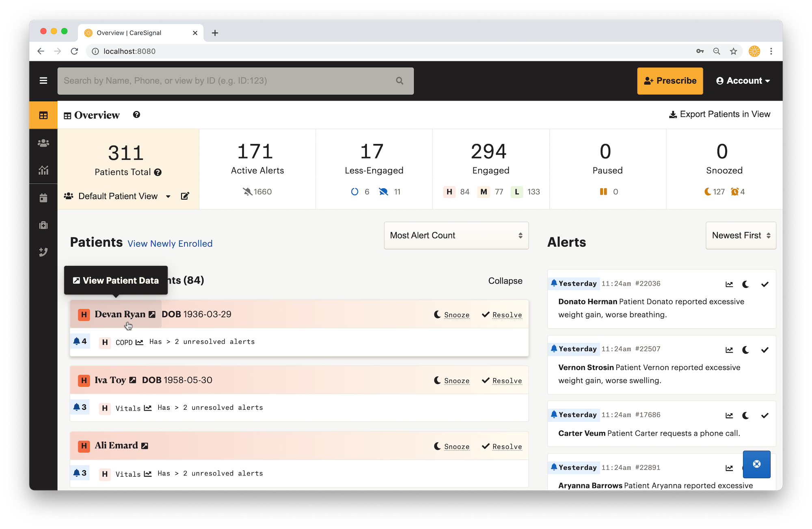Click the Devan Ryan patient name
The image size is (812, 529).
pyautogui.click(x=120, y=314)
